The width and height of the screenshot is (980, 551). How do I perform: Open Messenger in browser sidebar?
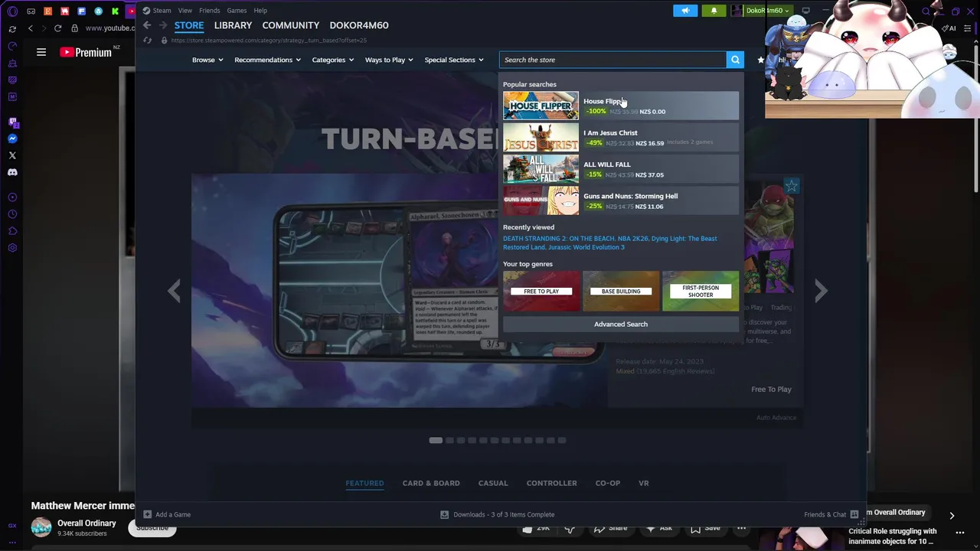(12, 139)
